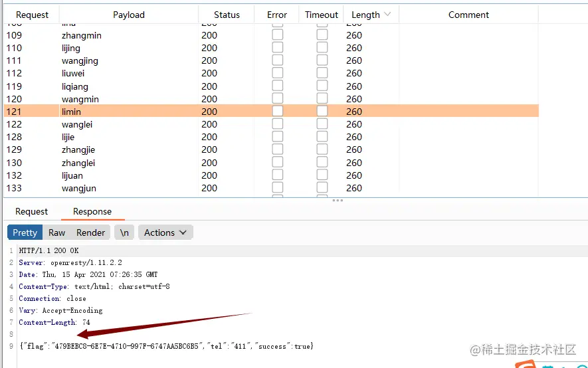Click the Payload column header
The height and width of the screenshot is (368, 588).
click(129, 15)
